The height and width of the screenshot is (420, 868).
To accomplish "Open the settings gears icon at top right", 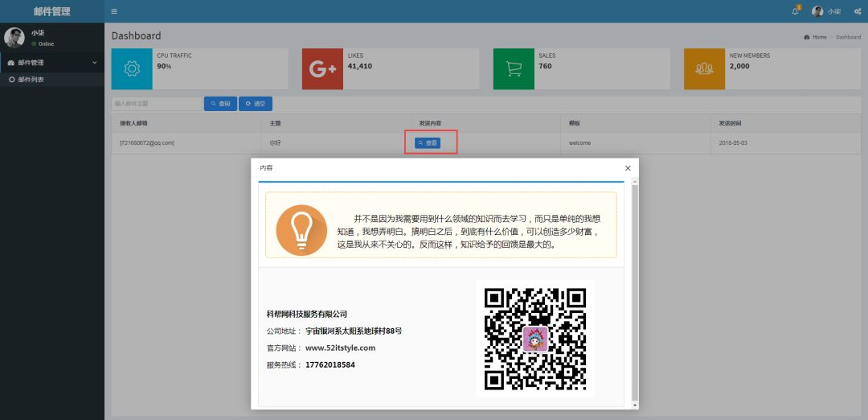I will (858, 11).
